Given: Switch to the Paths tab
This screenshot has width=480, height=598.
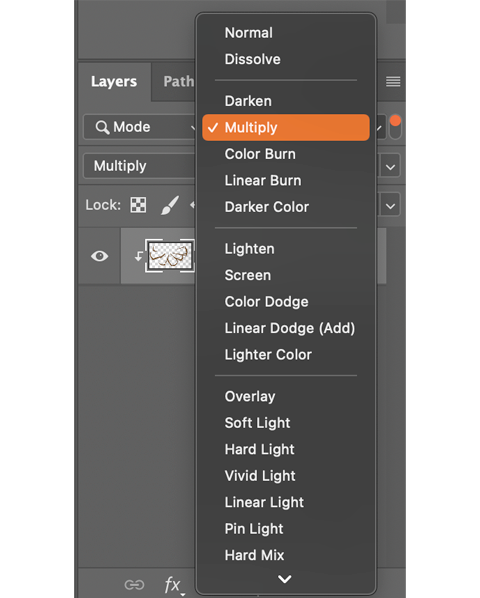Looking at the screenshot, I should coord(178,82).
